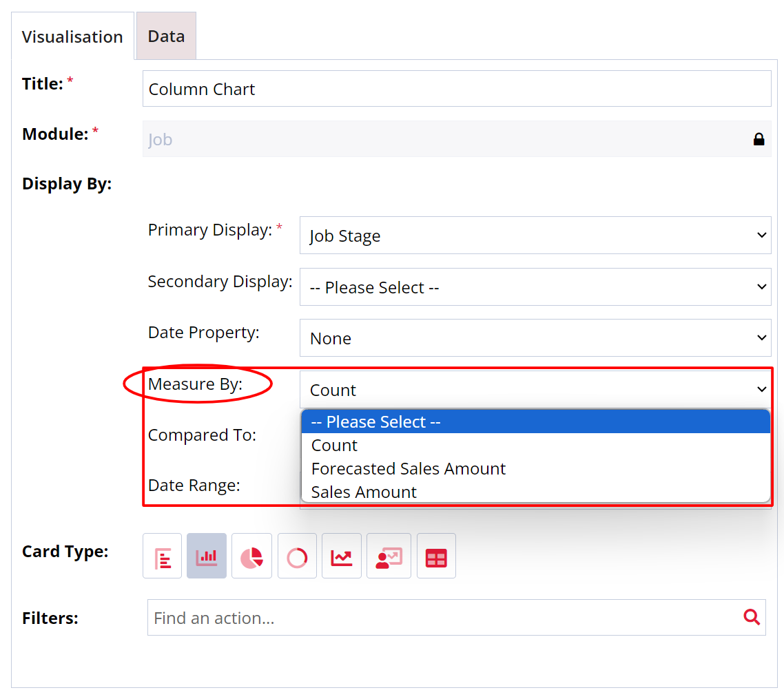Select the column chart card type
Viewport: 784px width, 699px height.
point(207,556)
